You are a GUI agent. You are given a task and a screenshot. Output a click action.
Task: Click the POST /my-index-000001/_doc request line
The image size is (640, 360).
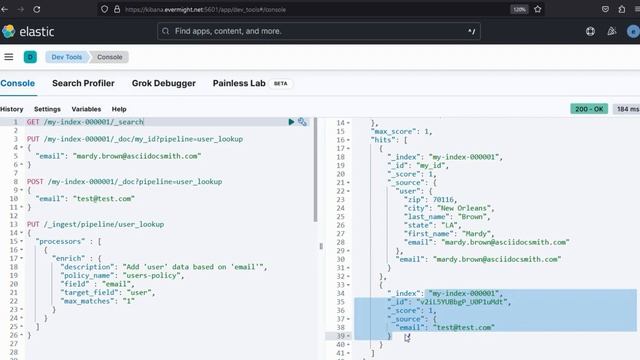click(124, 181)
